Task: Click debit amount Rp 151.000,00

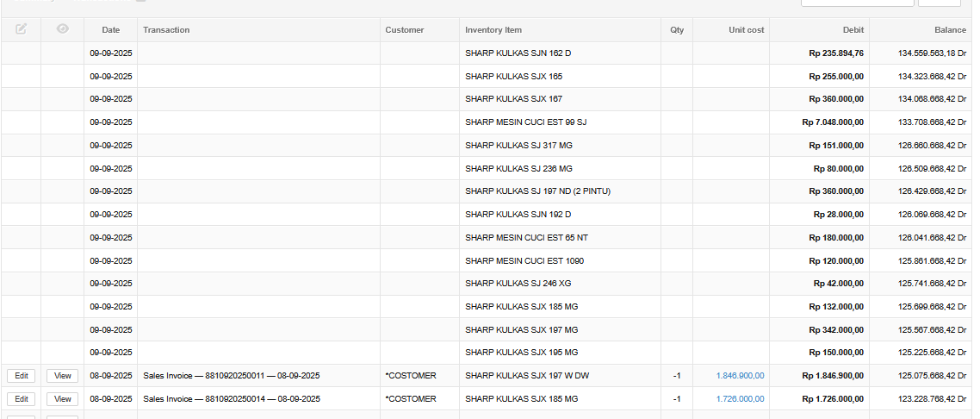Action: (836, 145)
